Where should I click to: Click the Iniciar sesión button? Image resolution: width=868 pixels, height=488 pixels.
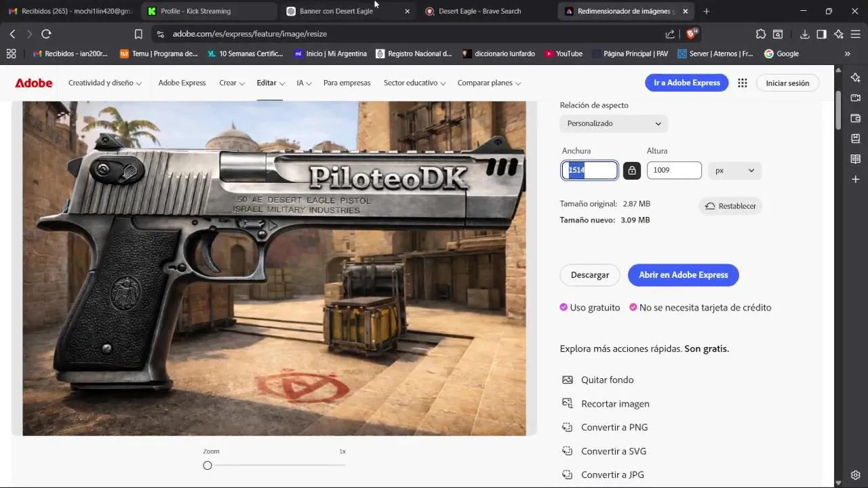[x=787, y=83]
